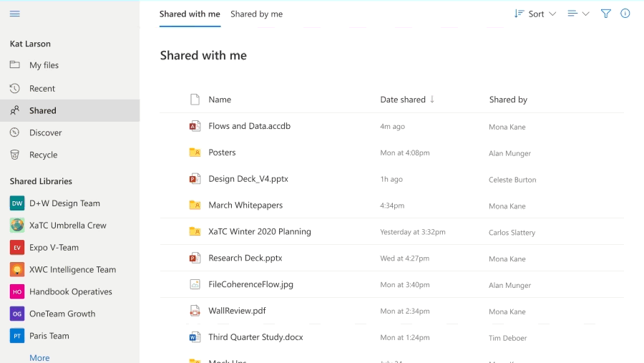Click the Name column header
The image size is (644, 363).
point(220,100)
